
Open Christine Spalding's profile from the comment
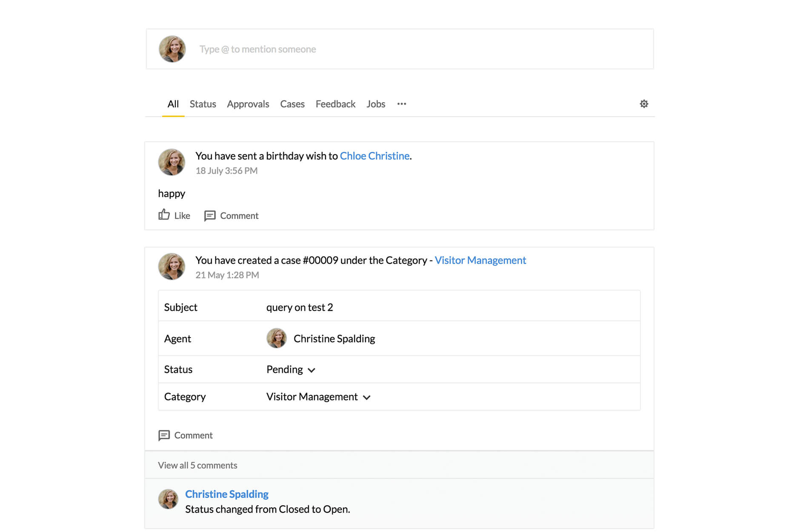(227, 494)
